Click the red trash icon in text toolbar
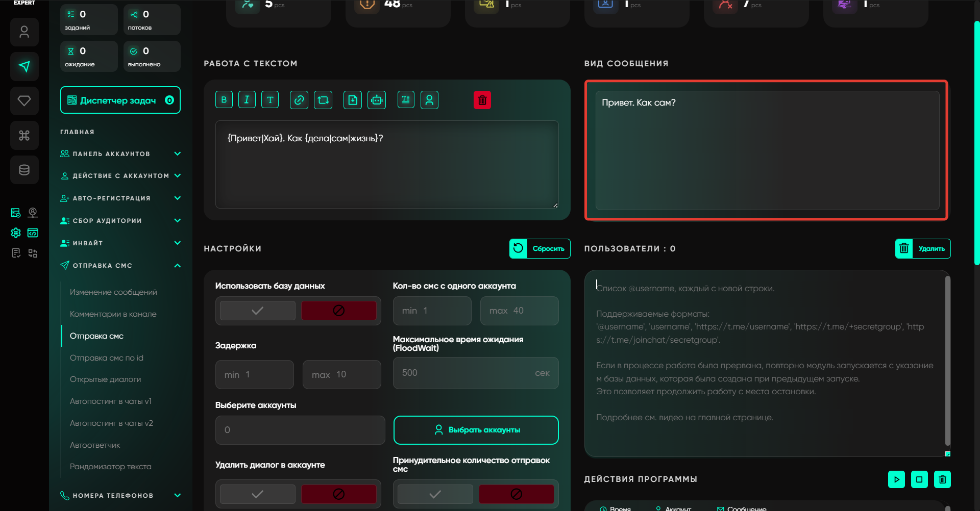This screenshot has height=511, width=980. (482, 100)
